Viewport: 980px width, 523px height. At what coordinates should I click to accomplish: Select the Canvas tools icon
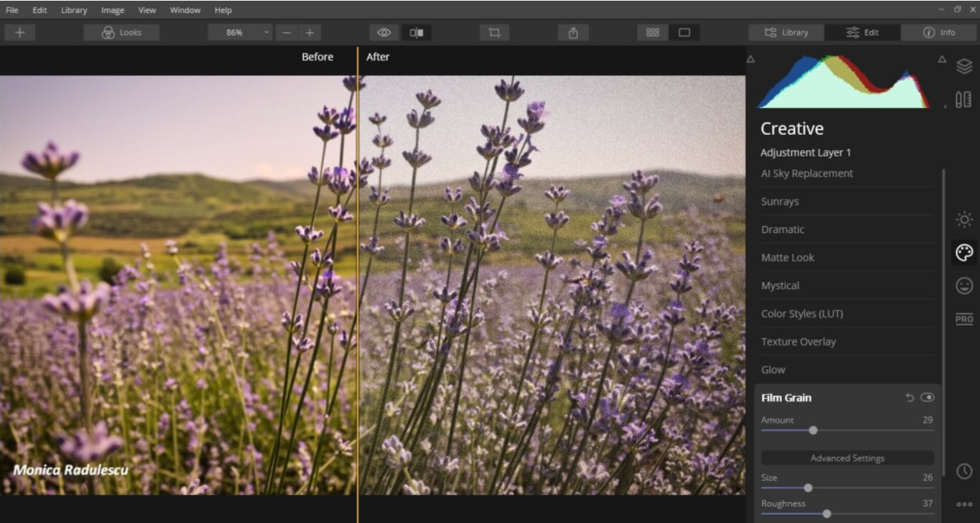[964, 100]
